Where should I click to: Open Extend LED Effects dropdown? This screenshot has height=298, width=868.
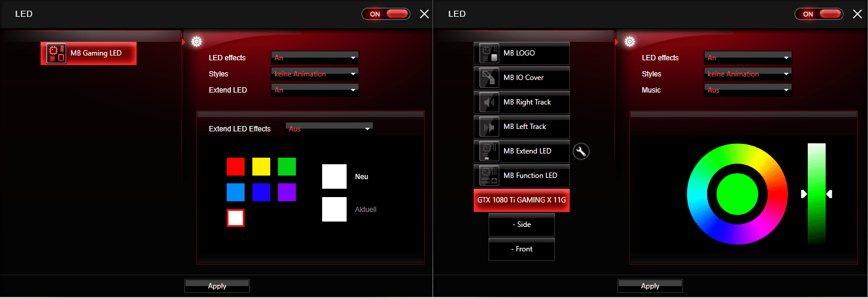pyautogui.click(x=329, y=128)
